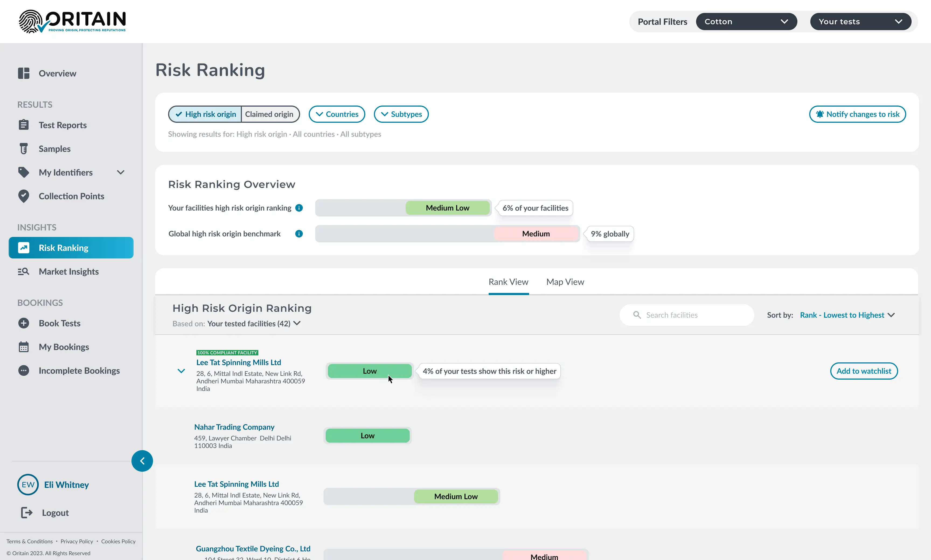Click the Low bar for first Lee Tat row
This screenshot has height=560, width=931.
coord(370,371)
